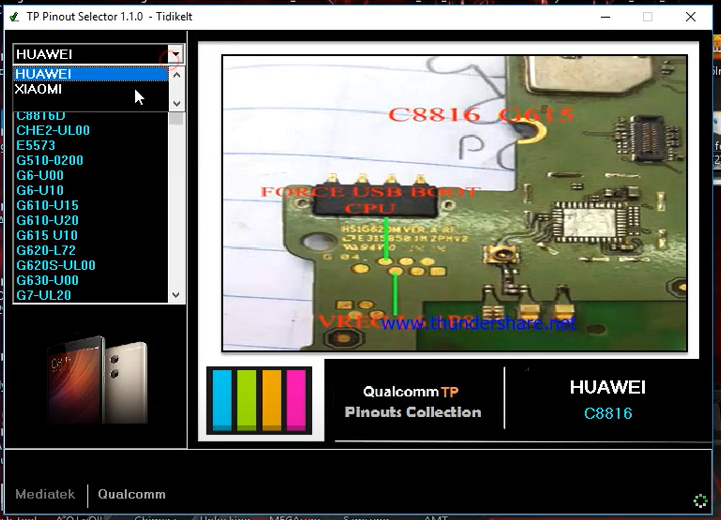Click the cyan color bar
The image size is (721, 520).
[x=222, y=400]
